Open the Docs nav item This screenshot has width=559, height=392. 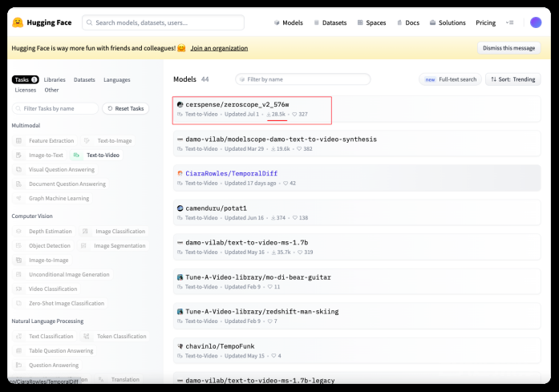click(x=408, y=22)
